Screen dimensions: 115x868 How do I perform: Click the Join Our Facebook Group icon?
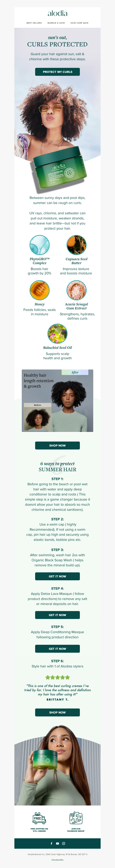click(76, 818)
